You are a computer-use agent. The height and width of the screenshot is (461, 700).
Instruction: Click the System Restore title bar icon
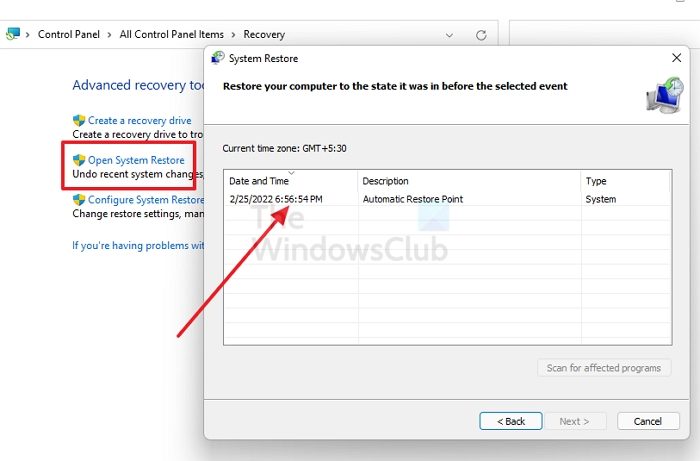click(217, 58)
